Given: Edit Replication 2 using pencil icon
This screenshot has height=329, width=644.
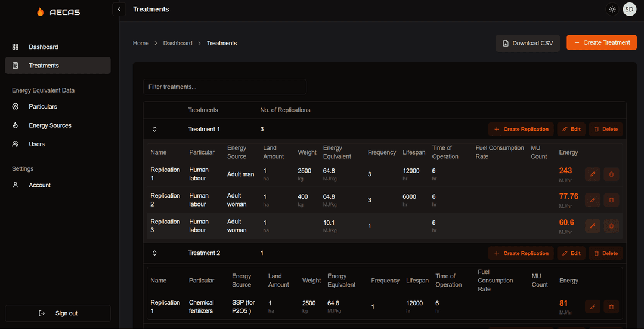Looking at the screenshot, I should click(x=593, y=200).
